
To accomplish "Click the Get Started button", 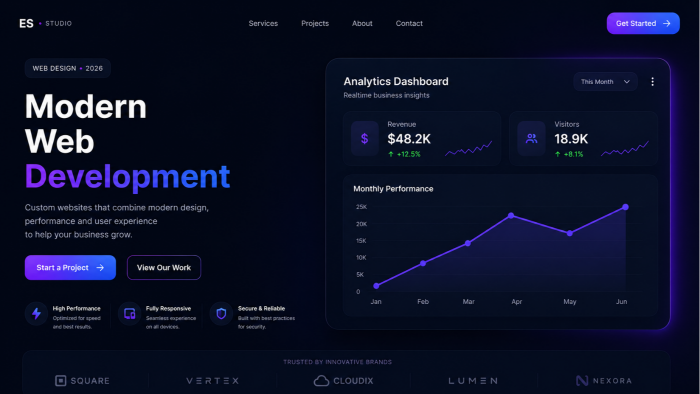I will [643, 23].
